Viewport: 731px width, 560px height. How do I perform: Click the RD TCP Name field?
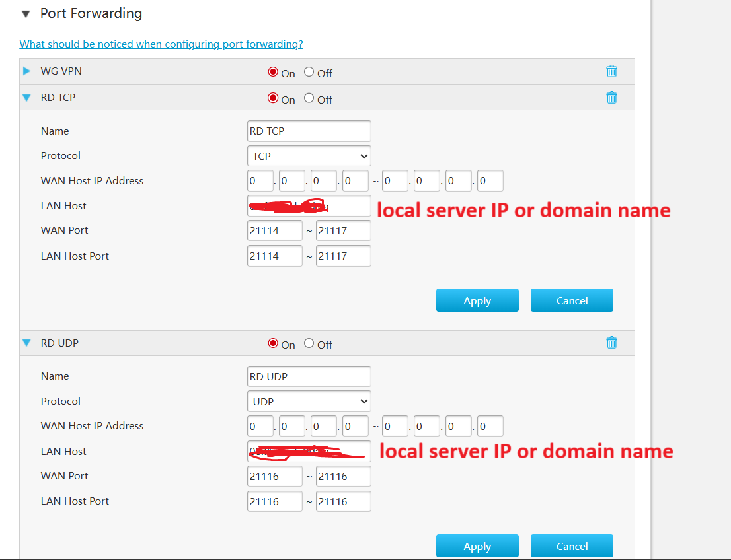(x=309, y=131)
